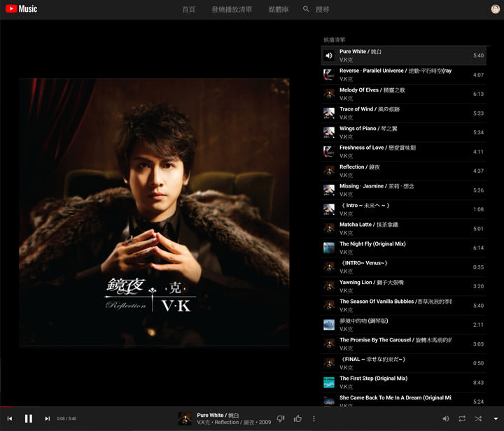Pause the current song

pyautogui.click(x=29, y=418)
